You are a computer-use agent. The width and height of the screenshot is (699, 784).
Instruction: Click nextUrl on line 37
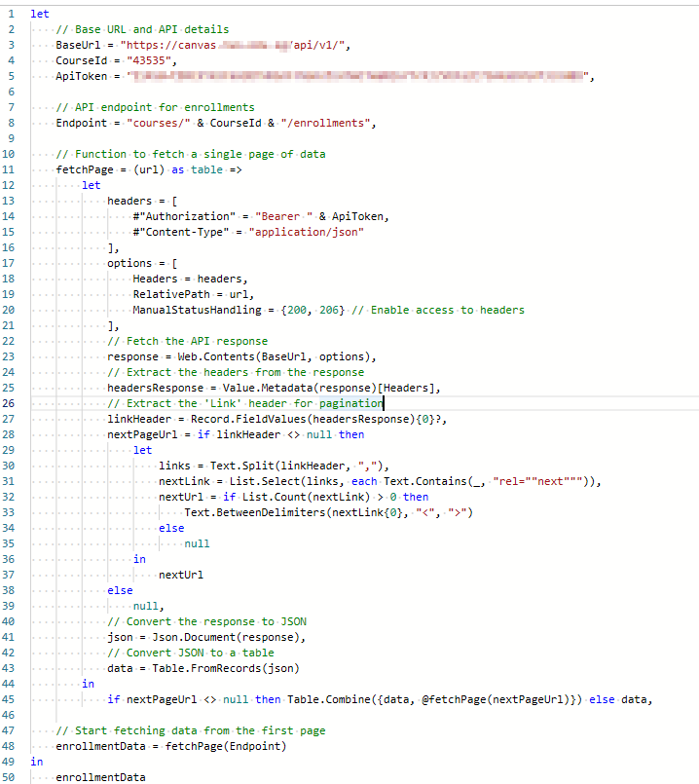pyautogui.click(x=181, y=575)
